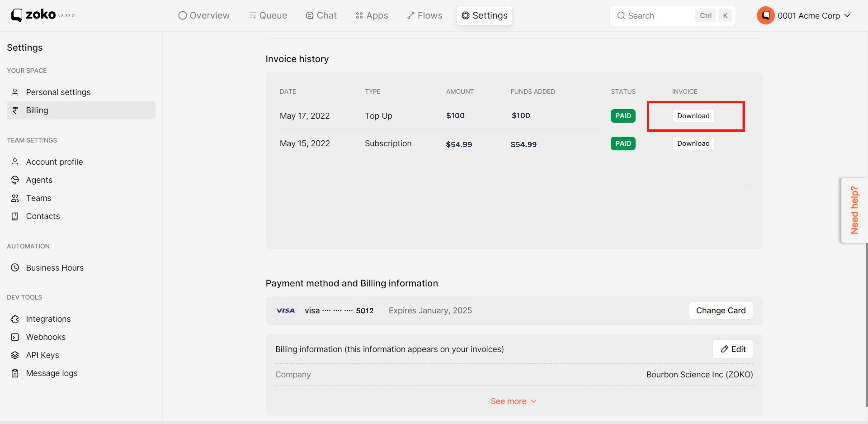This screenshot has height=424, width=868.
Task: Click the Search input field
Action: (x=672, y=16)
